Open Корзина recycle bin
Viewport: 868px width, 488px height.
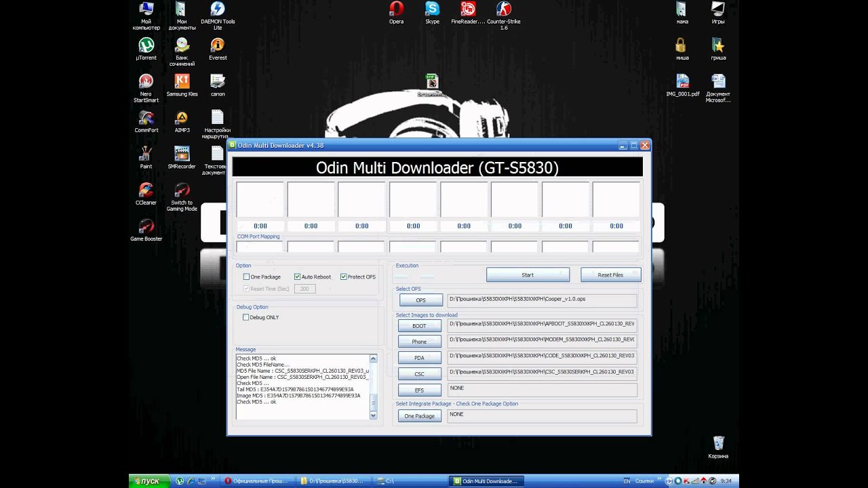coord(718,448)
